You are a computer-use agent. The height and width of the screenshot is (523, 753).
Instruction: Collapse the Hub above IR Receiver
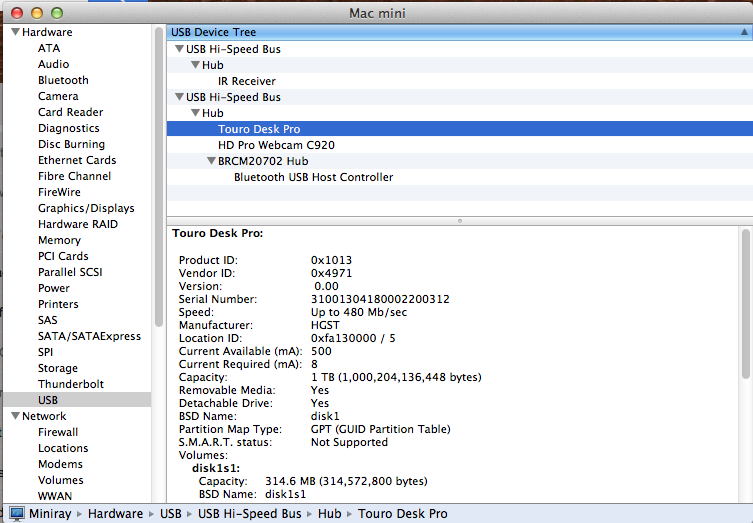[195, 65]
